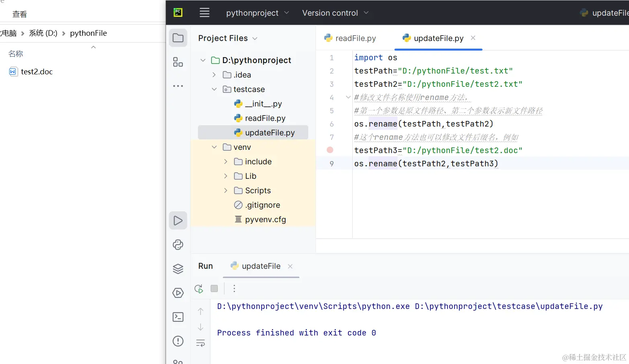629x364 pixels.
Task: Open the Problems tool window icon
Action: (178, 341)
